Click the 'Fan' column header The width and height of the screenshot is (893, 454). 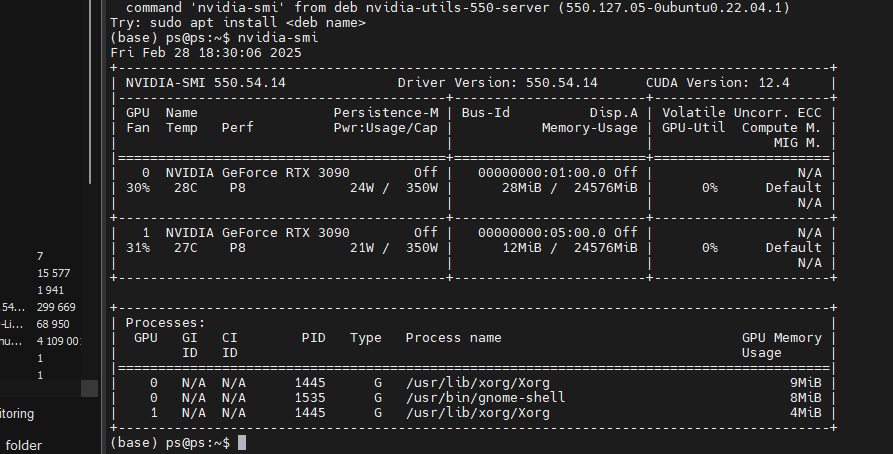[x=138, y=128]
